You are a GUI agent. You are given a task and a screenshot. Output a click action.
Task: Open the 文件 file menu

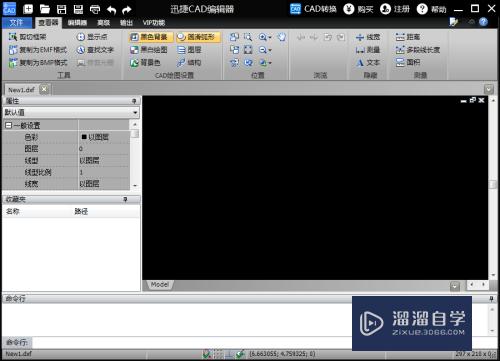coord(16,22)
